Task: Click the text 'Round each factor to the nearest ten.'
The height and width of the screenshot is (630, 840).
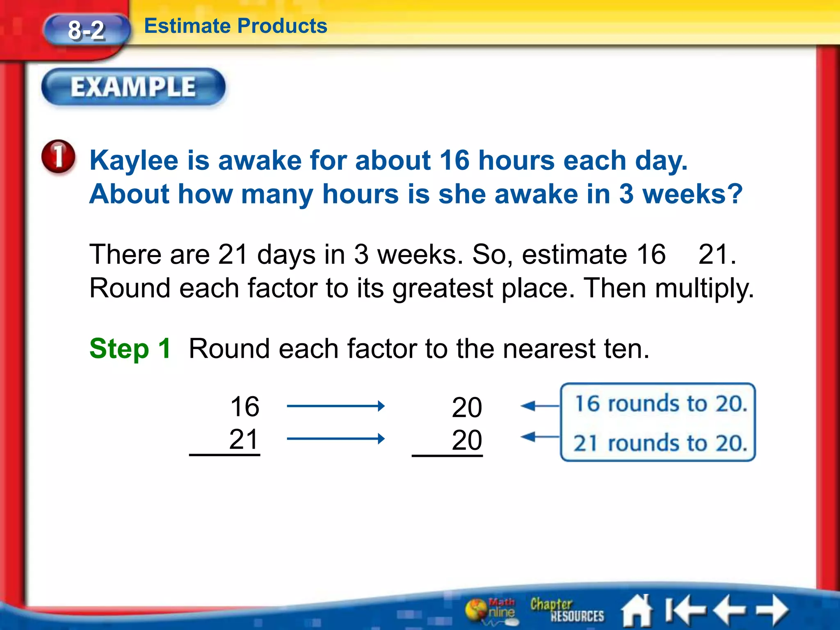Action: [419, 349]
